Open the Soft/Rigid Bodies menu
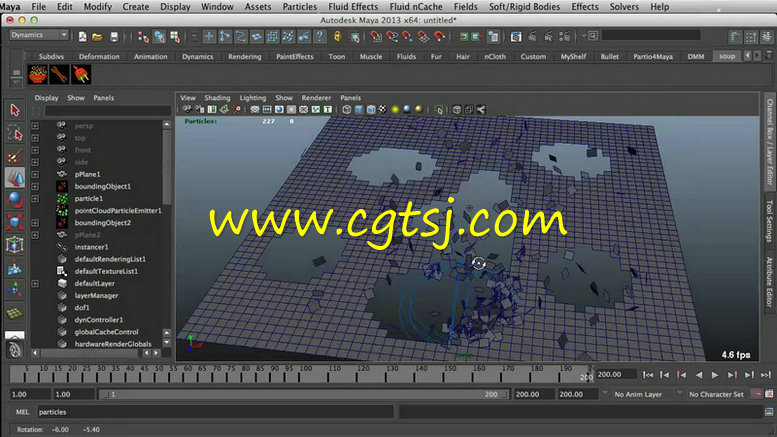Screen dimensions: 777x437 click(524, 6)
